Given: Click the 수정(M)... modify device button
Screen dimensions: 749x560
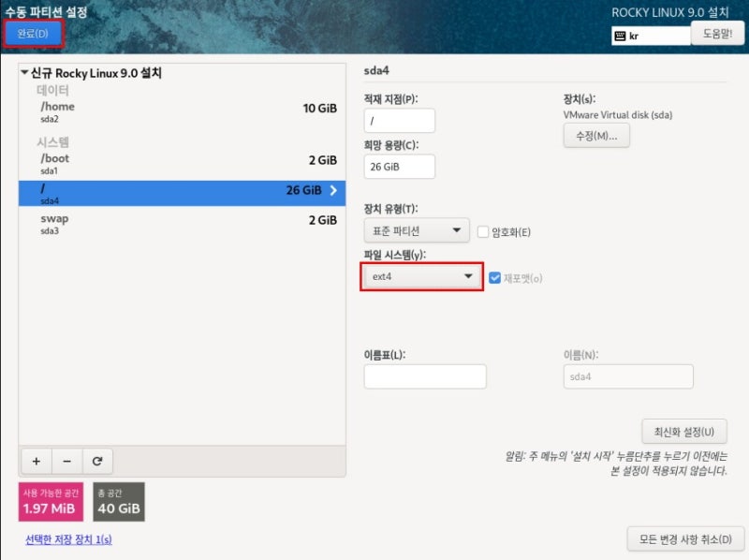Looking at the screenshot, I should coord(596,136).
